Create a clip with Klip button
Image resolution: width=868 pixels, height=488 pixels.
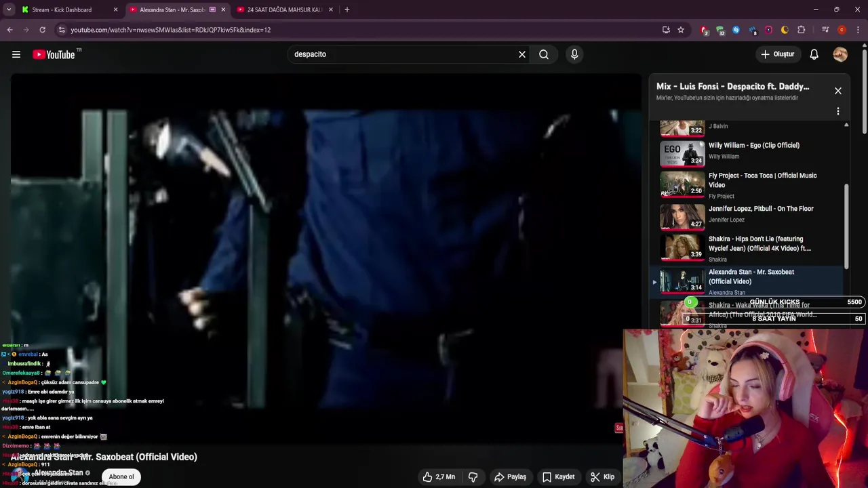point(602,476)
